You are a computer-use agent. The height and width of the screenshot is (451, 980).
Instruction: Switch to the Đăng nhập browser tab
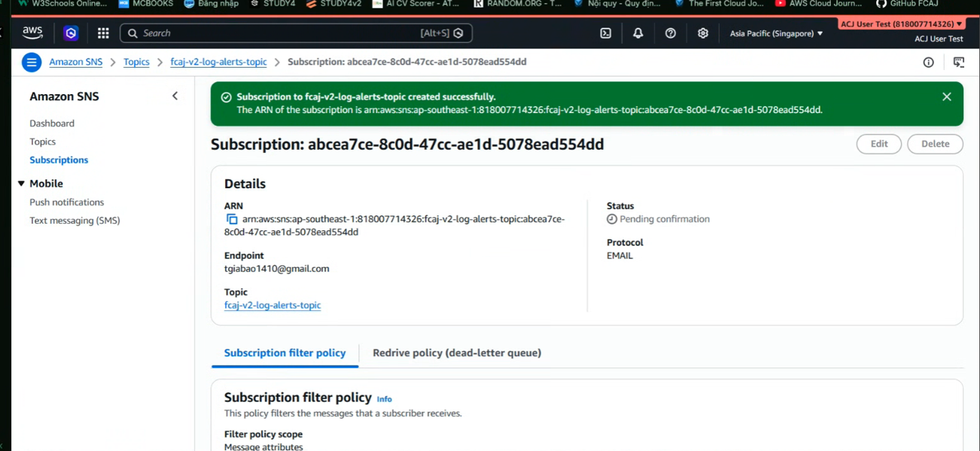point(211,4)
